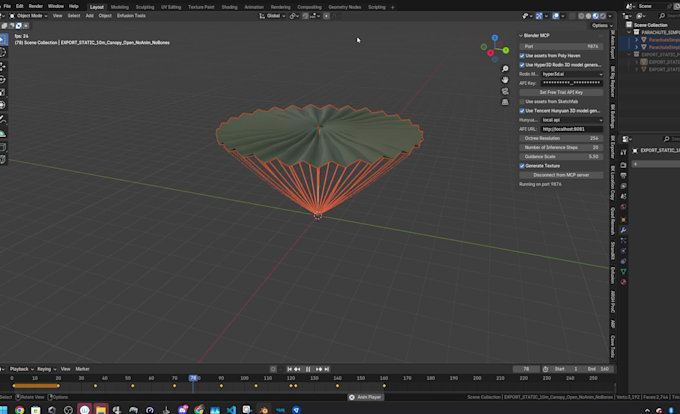Screen dimensions: 680x414
Task: Toggle the camera view icon
Action: pyautogui.click(x=505, y=91)
